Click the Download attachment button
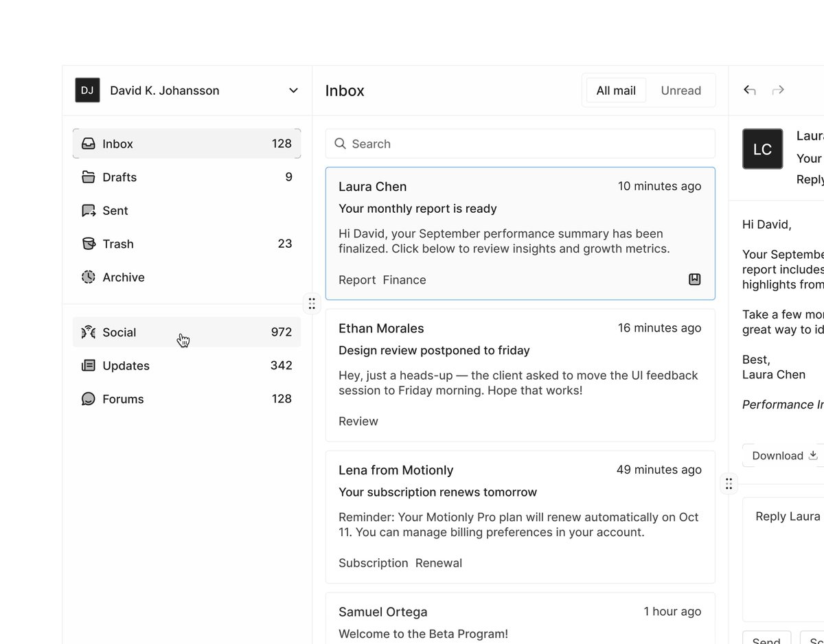 [783, 455]
